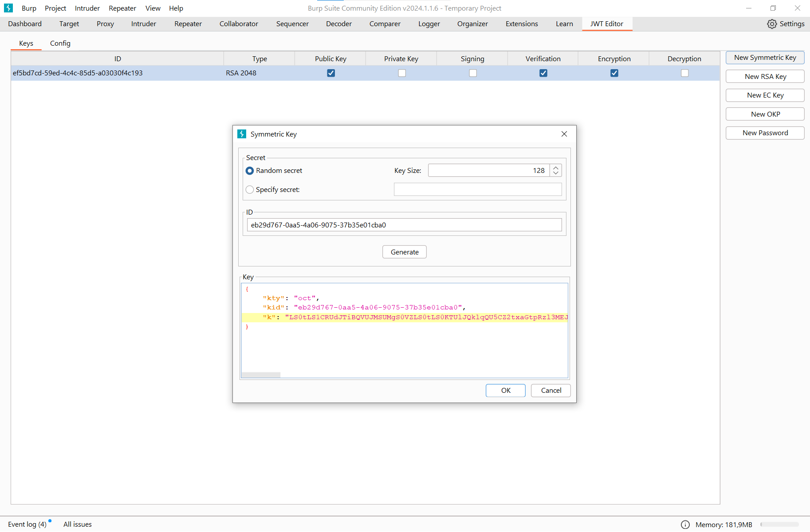
Task: Select the Random secret radio button
Action: 250,171
